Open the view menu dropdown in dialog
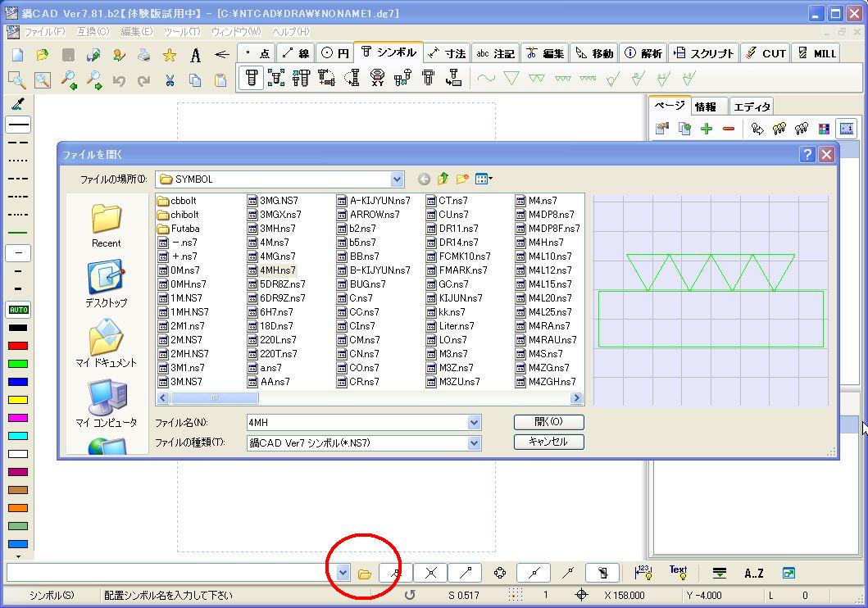 tap(484, 179)
